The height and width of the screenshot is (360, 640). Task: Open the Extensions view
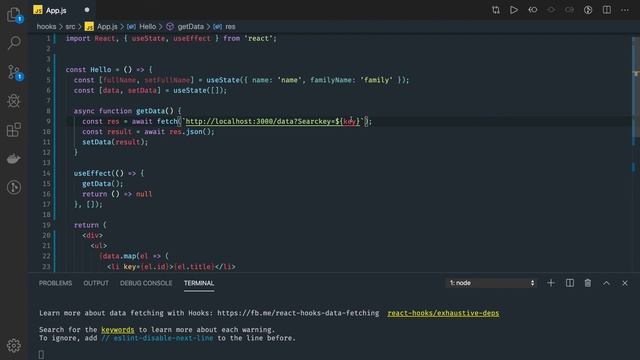click(14, 130)
